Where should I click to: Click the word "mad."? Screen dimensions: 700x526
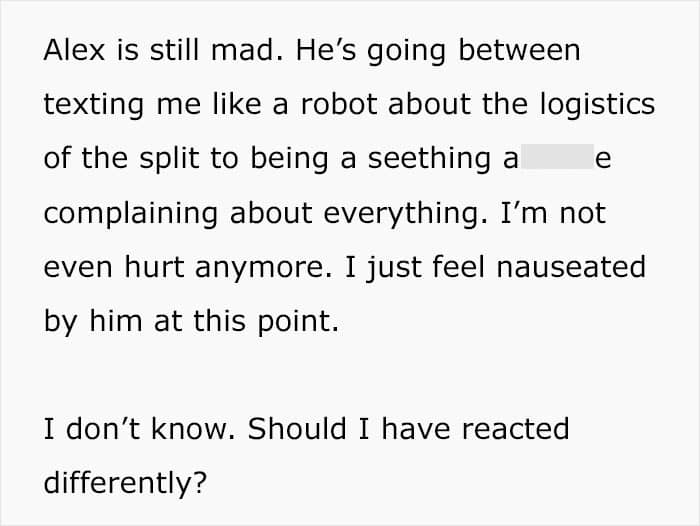pyautogui.click(x=247, y=50)
